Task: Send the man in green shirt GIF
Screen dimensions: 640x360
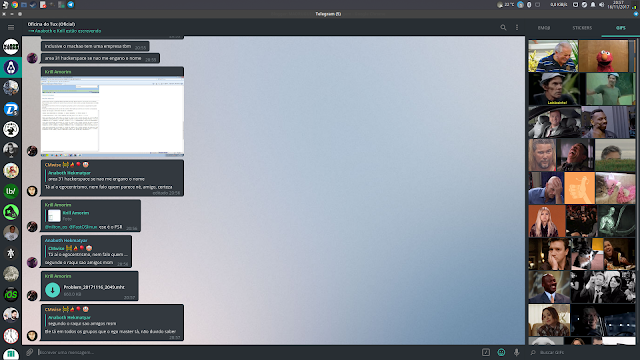Action: 610,89
